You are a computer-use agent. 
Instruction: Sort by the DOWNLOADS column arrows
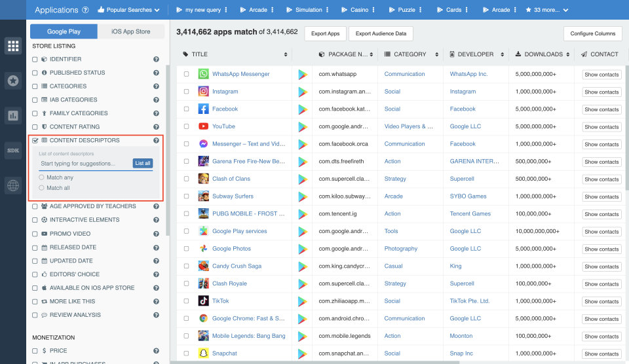pyautogui.click(x=568, y=54)
